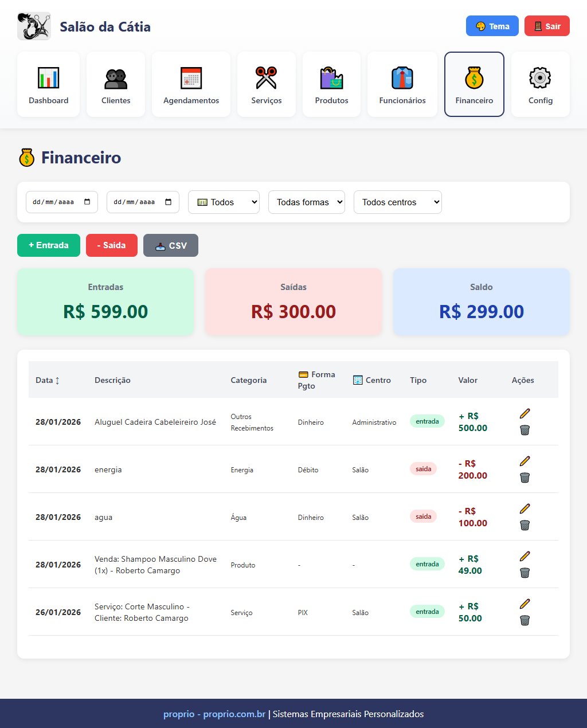
Task: Click the end date input field
Action: pyautogui.click(x=143, y=202)
